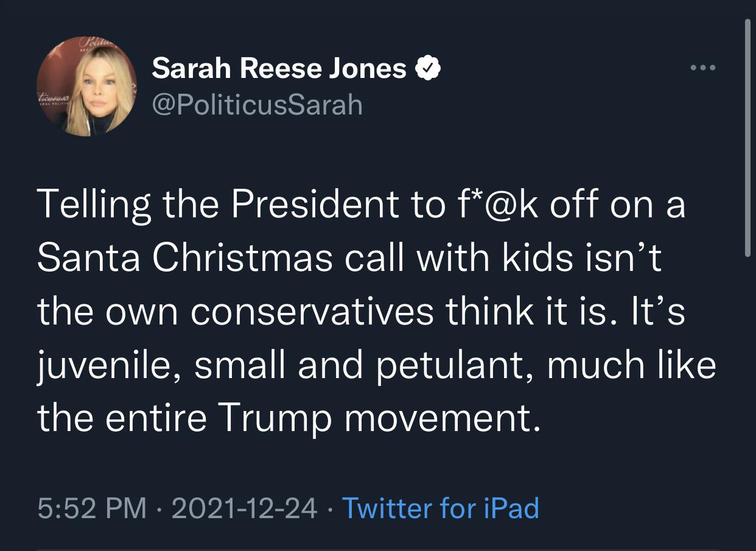Click the word "Christmas" in the tweet

(242, 258)
